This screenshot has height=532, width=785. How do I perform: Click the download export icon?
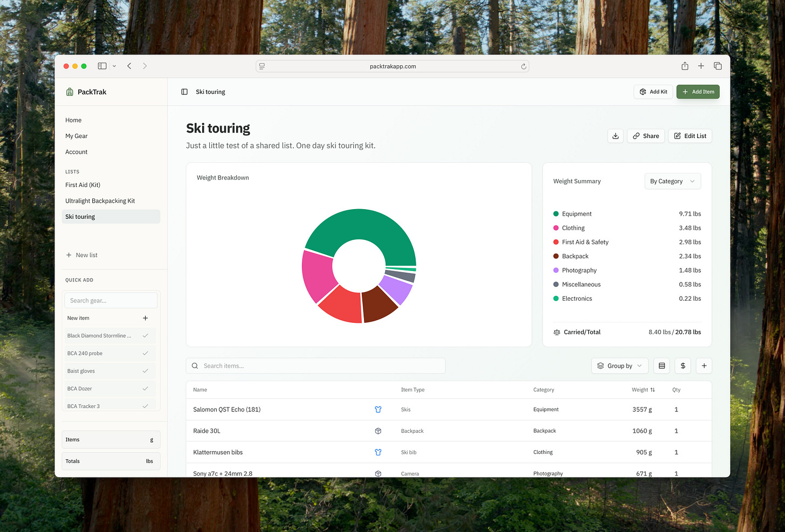click(x=615, y=136)
